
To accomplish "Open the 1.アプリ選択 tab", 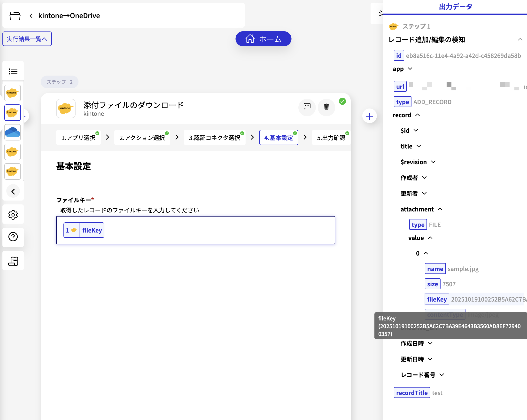I will pos(78,137).
